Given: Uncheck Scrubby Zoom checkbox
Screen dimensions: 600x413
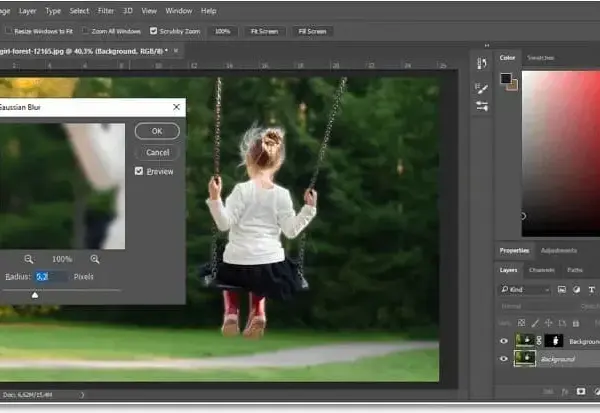Looking at the screenshot, I should pos(153,31).
